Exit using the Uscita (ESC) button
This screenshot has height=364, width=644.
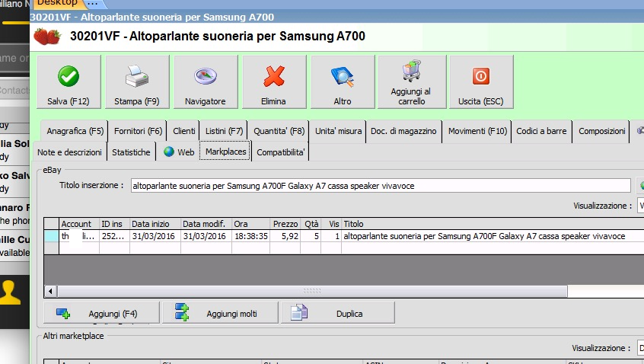pos(480,82)
